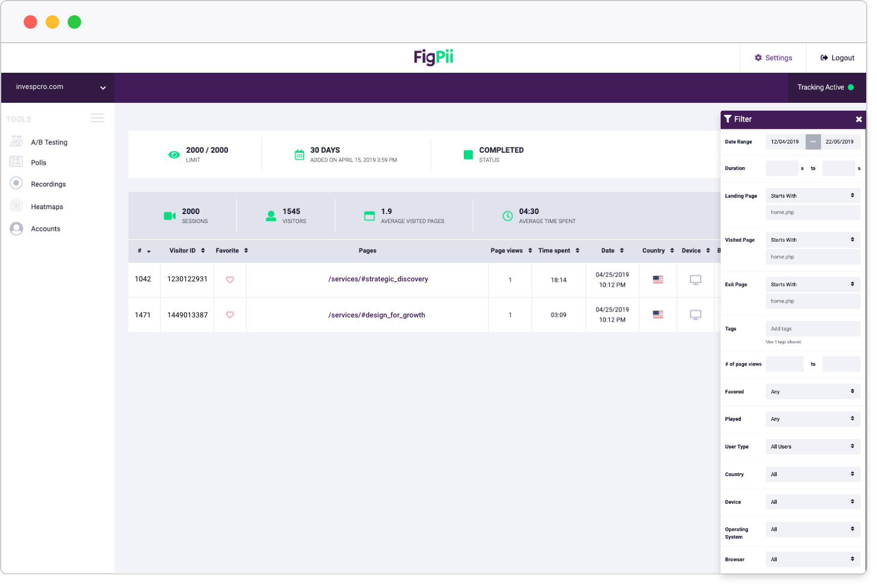The image size is (877, 588).
Task: Click the Filter funnel icon
Action: [x=728, y=119]
